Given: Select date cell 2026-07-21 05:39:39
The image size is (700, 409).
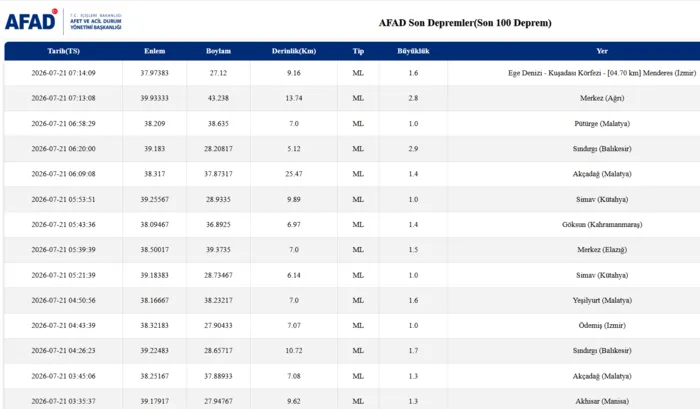Looking at the screenshot, I should click(63, 250).
